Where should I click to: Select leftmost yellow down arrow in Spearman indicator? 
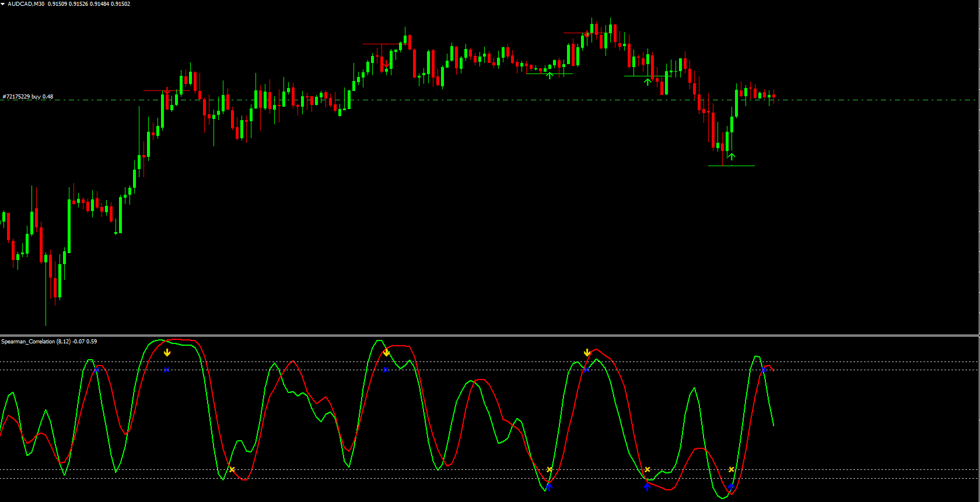pyautogui.click(x=167, y=352)
